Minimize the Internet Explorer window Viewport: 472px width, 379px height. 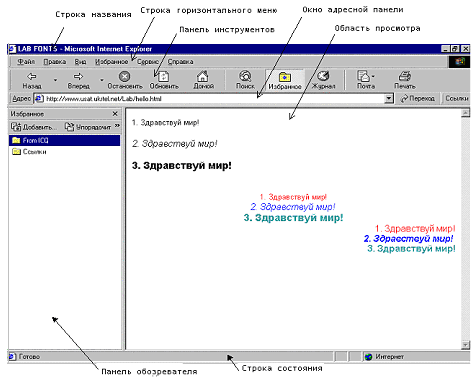[x=446, y=49]
